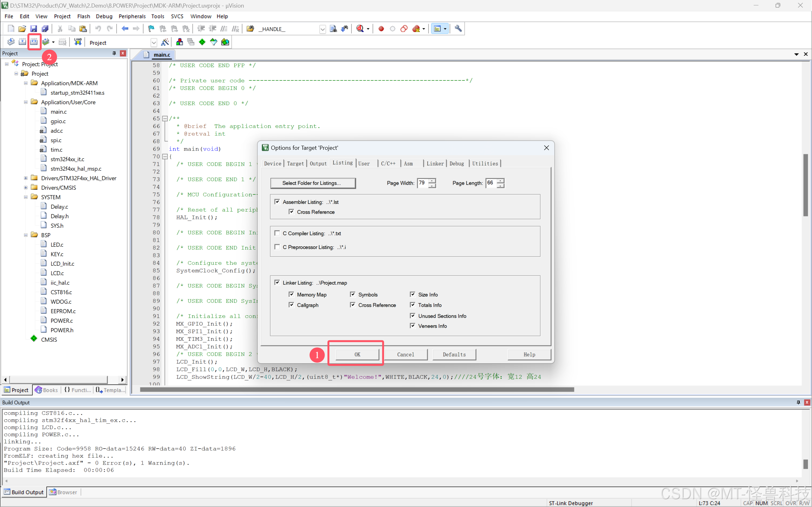Screen dimensions: 812x507
Task: Click the Translate current file icon
Action: point(11,42)
